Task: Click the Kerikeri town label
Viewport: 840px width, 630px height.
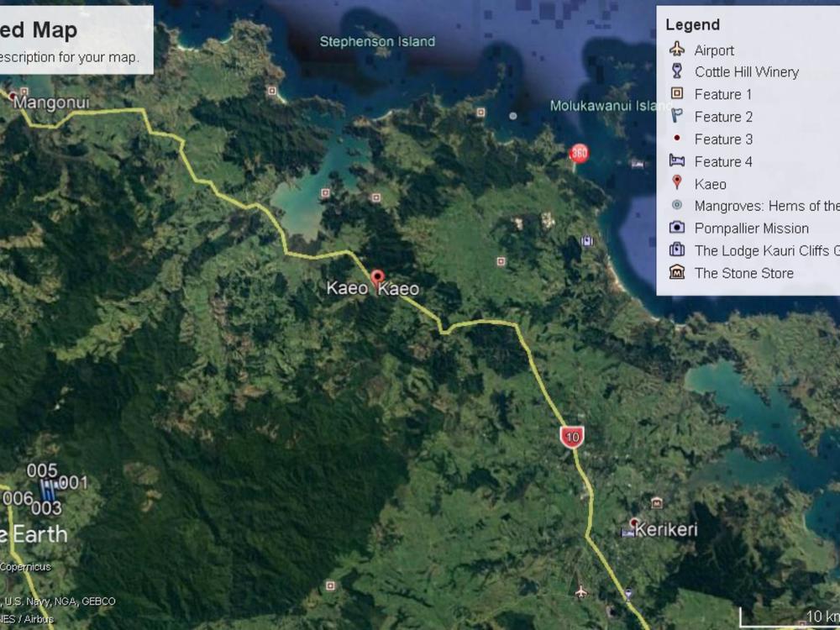Action: pos(666,530)
